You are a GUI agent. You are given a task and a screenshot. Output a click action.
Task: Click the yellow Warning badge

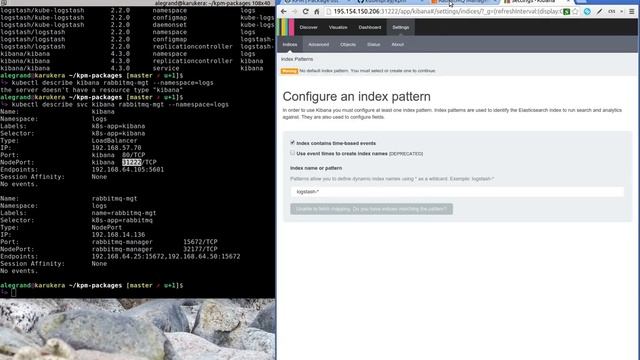coord(289,71)
